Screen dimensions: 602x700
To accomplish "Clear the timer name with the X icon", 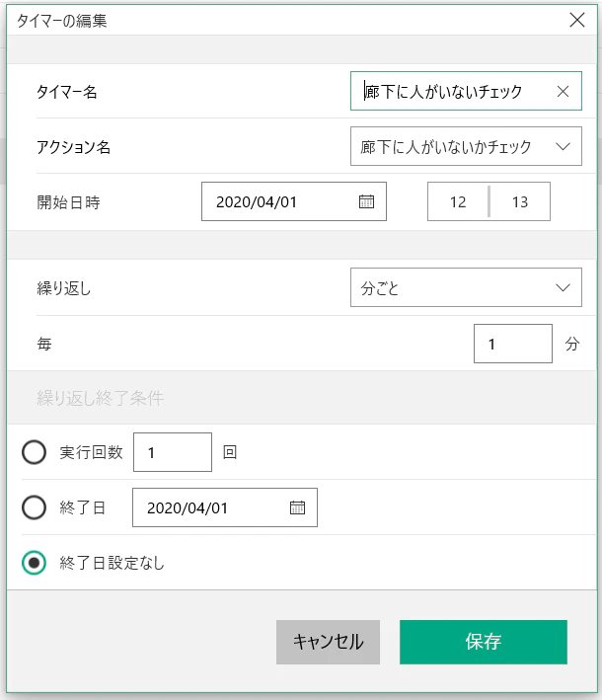I will 563,92.
